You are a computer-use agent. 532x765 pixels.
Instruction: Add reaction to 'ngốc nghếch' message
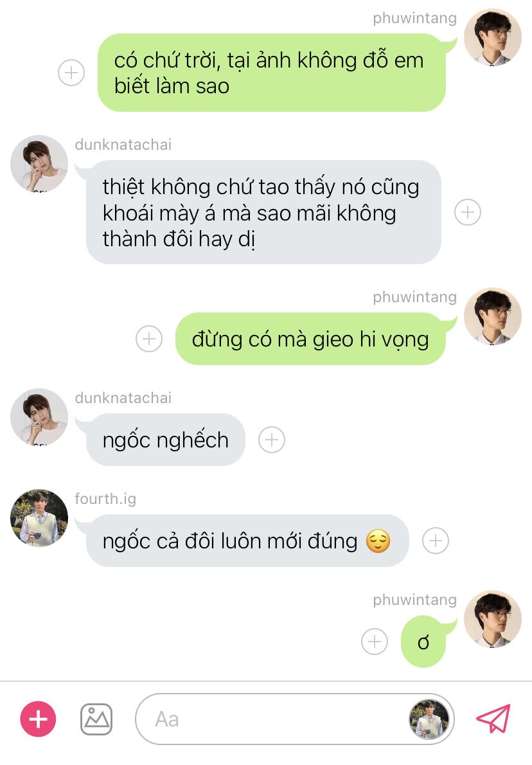272,440
